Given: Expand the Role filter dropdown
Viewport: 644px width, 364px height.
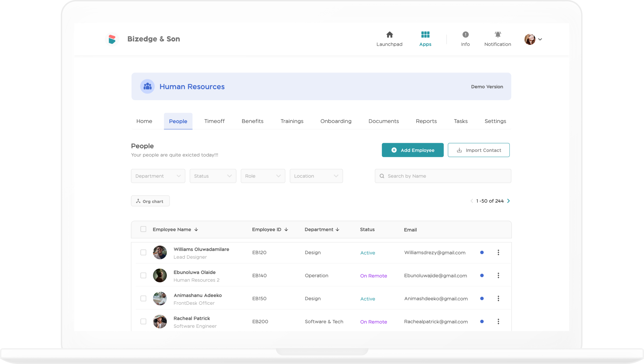Looking at the screenshot, I should 263,176.
